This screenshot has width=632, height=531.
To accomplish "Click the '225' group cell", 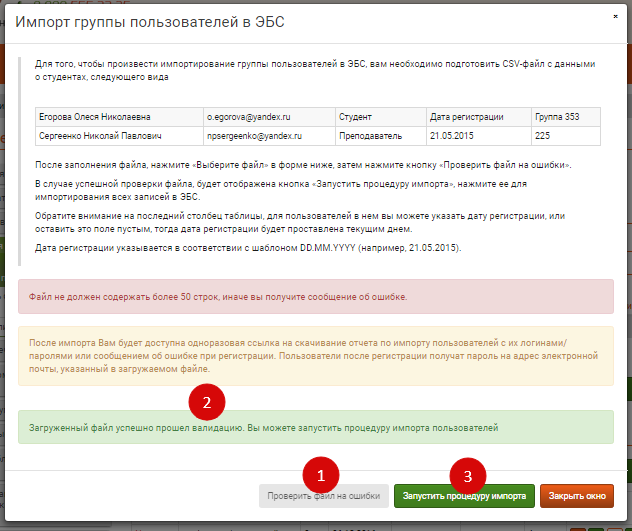I will [x=564, y=135].
